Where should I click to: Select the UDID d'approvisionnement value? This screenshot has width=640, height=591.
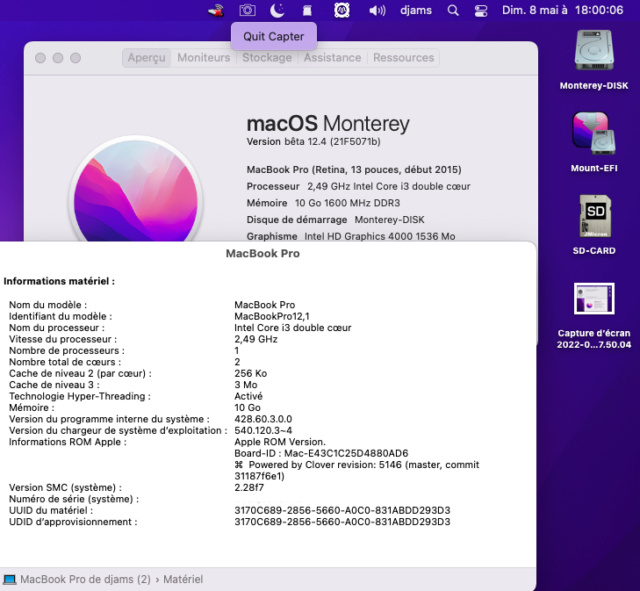342,522
